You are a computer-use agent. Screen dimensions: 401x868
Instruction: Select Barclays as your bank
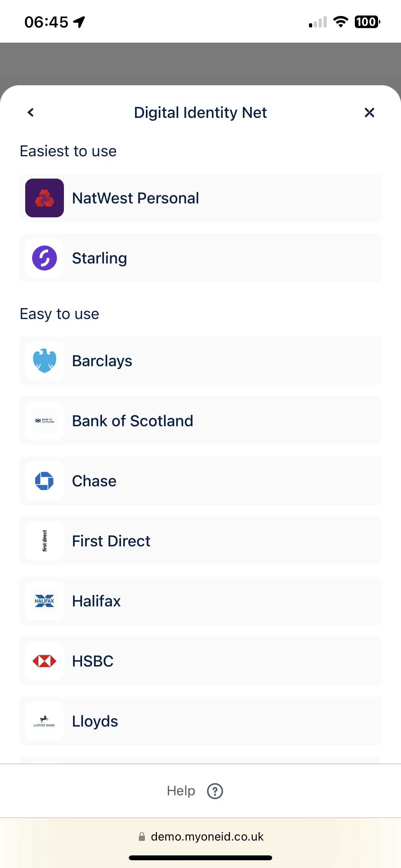coord(102,361)
